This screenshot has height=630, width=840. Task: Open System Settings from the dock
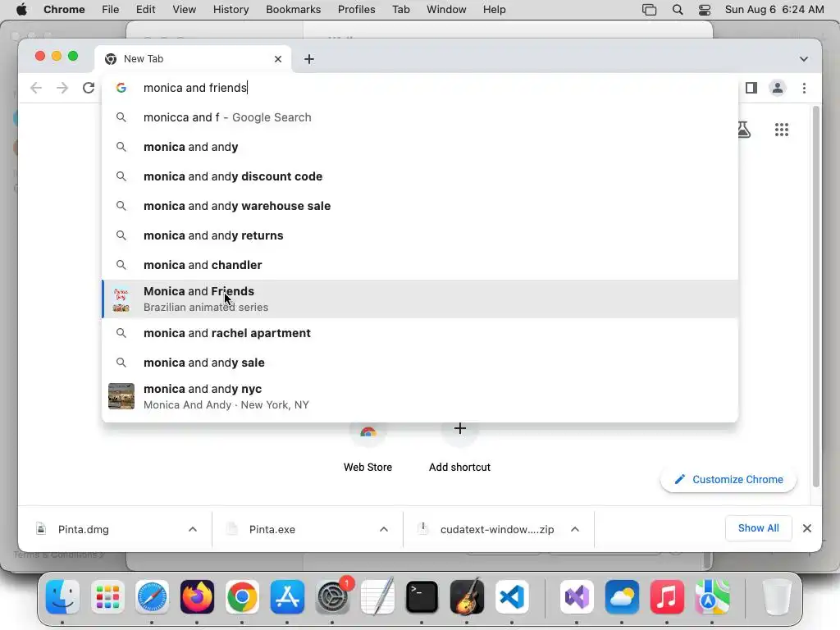point(332,597)
